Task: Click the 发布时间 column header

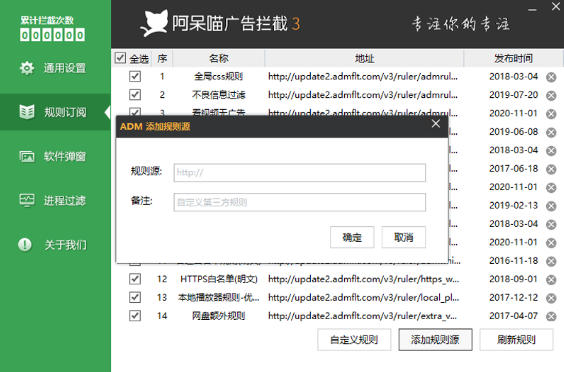Action: click(513, 58)
